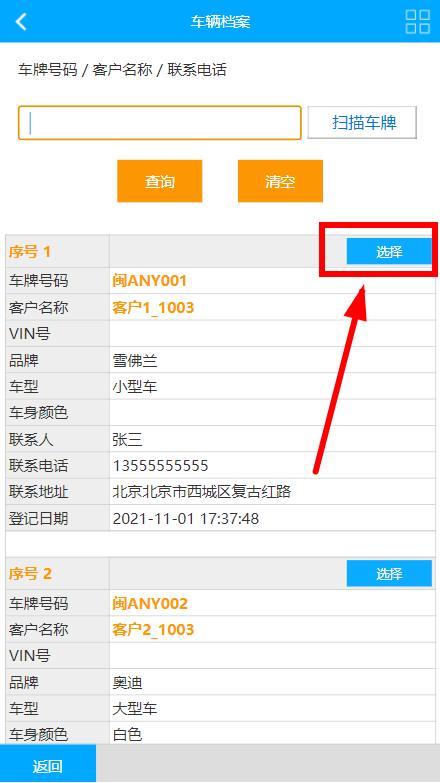Click vehicle type 大型车
Image resolution: width=440 pixels, height=783 pixels.
point(135,709)
